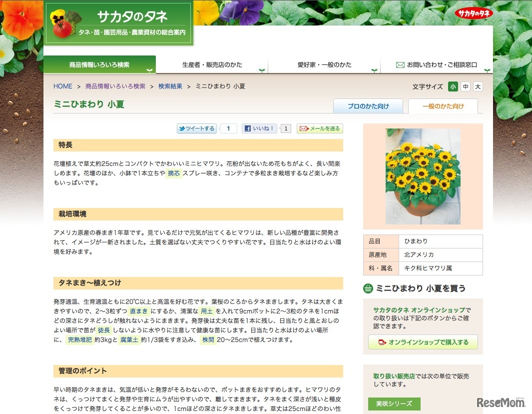Switch to the 一般のかた向け tab
Image resolution: width=532 pixels, height=414 pixels.
click(443, 106)
